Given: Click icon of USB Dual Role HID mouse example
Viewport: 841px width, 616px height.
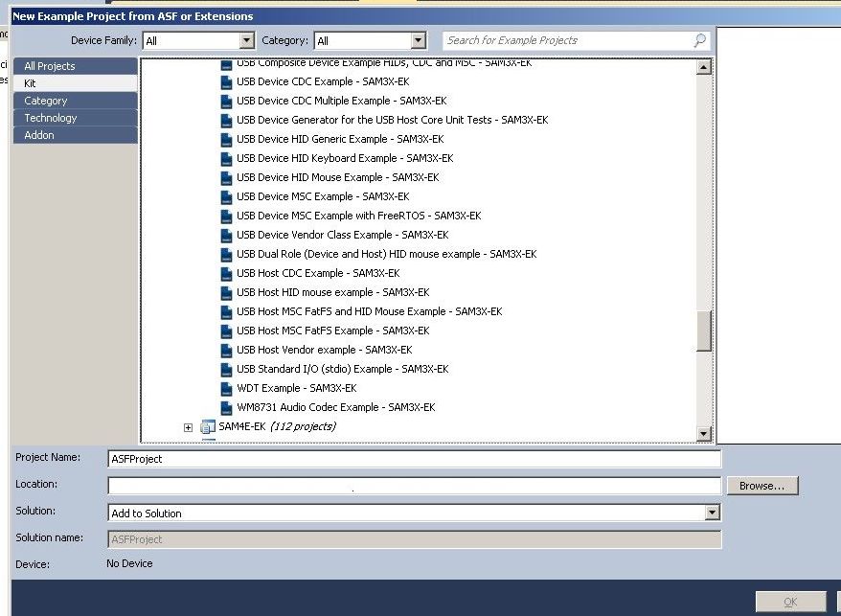Looking at the screenshot, I should [x=226, y=255].
